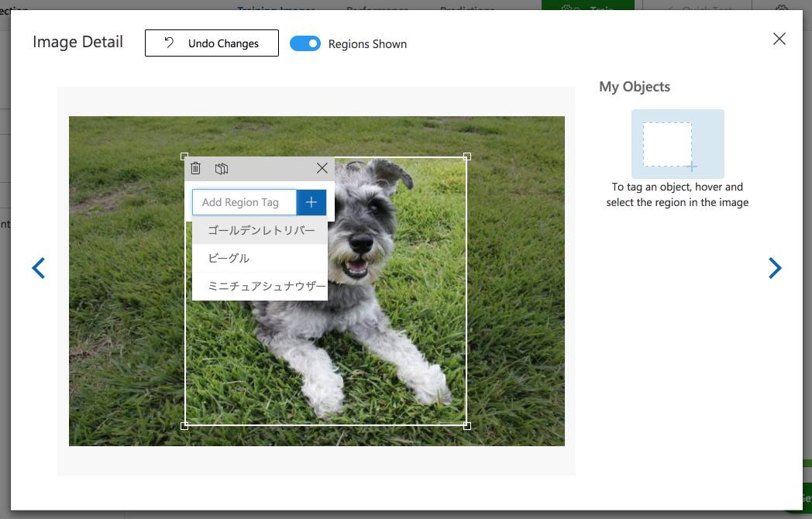Viewport: 812px width, 519px height.
Task: Select the ゴールデンレトリバー tag suggestion
Action: [260, 229]
